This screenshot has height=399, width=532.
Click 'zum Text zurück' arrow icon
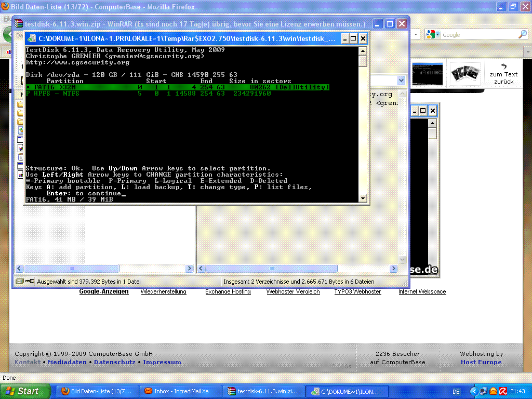[x=503, y=66]
